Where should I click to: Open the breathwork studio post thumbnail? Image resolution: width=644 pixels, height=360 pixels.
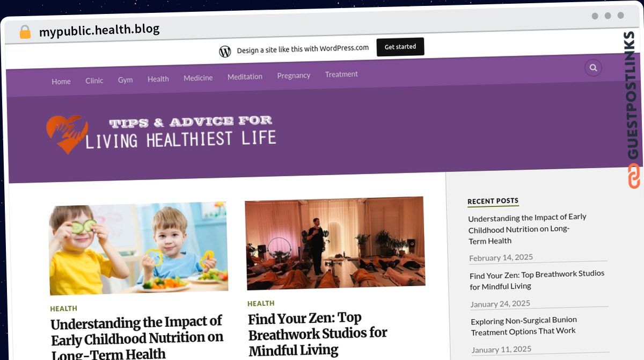pos(335,243)
